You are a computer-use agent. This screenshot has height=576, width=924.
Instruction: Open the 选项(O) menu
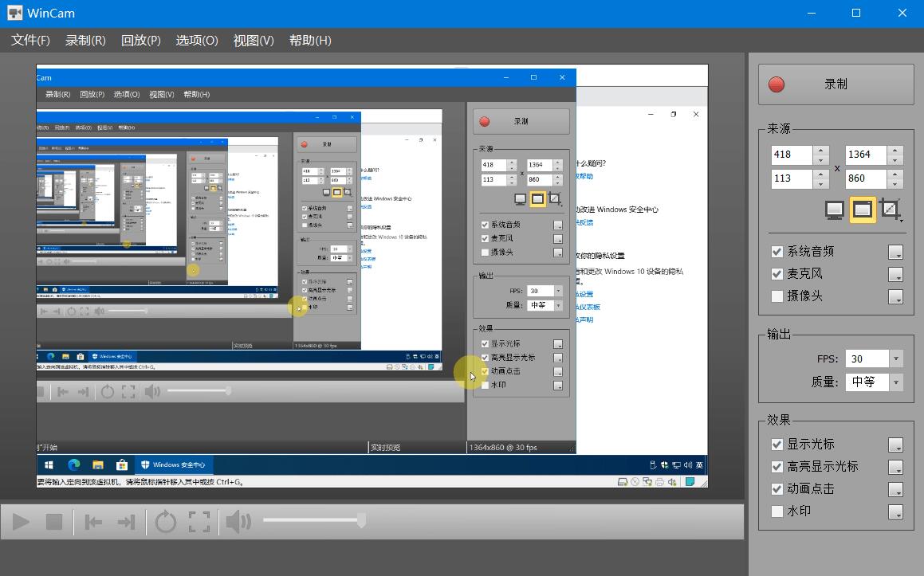(197, 40)
